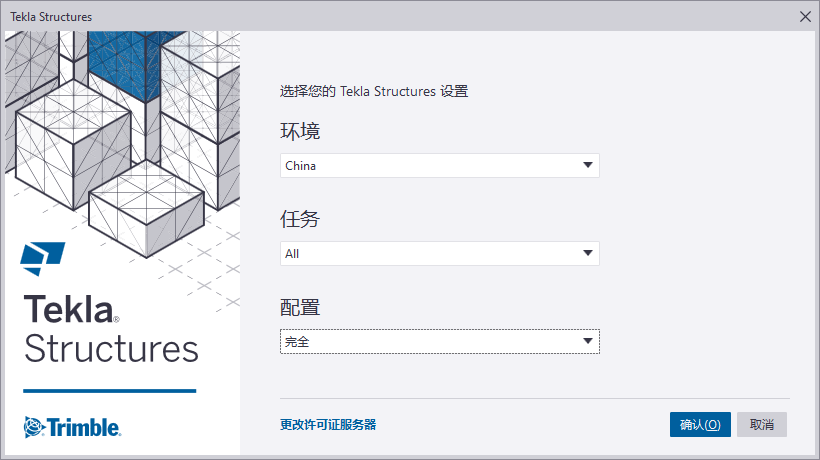This screenshot has width=820, height=460.
Task: Click the Trimble wordmark text
Action: coord(84,427)
